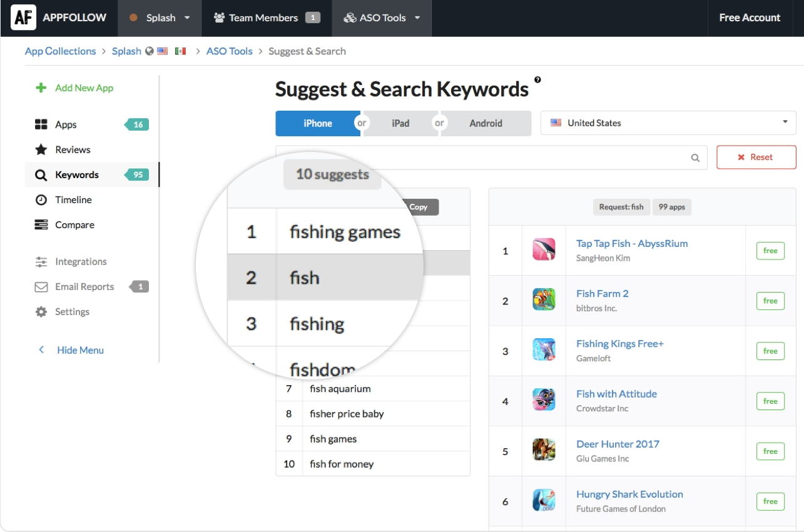Click the Deer Hunter 2017 app icon
The height and width of the screenshot is (532, 804).
click(x=544, y=451)
